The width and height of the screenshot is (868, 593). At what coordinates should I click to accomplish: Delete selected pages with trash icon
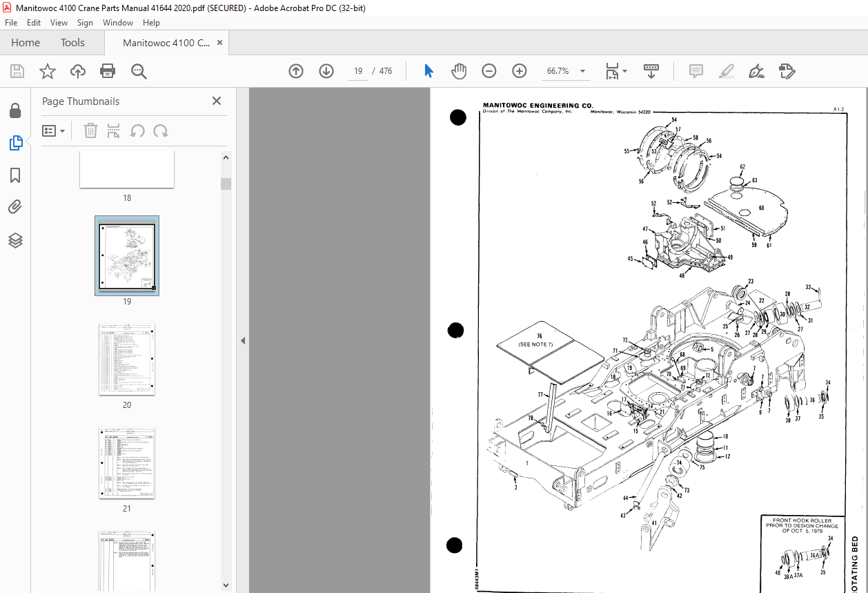pos(90,130)
